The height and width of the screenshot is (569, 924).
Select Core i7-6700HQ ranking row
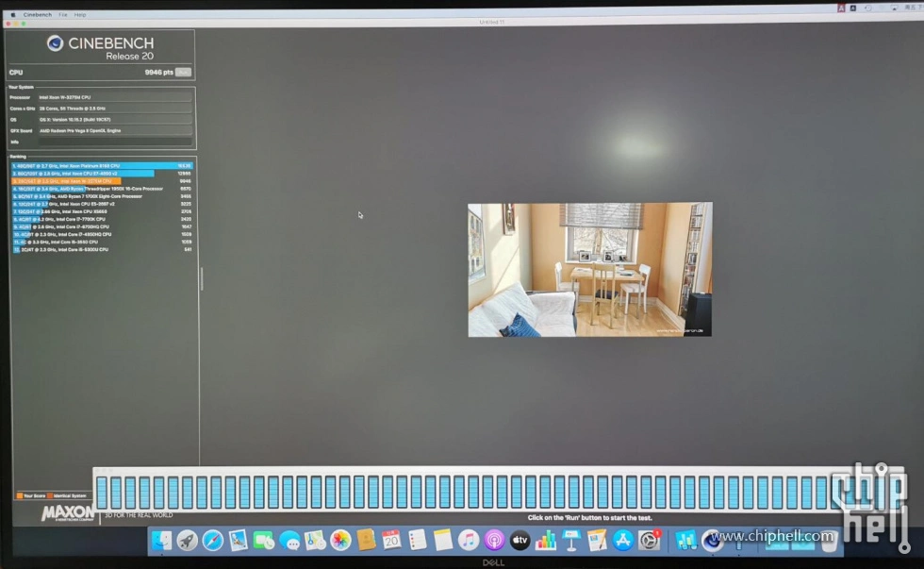click(103, 226)
